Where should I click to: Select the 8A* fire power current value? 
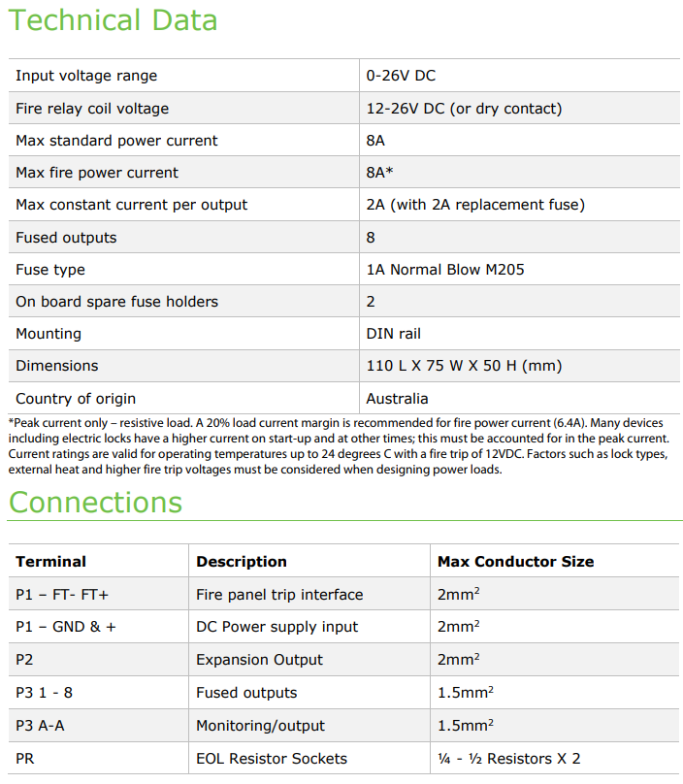tap(379, 173)
